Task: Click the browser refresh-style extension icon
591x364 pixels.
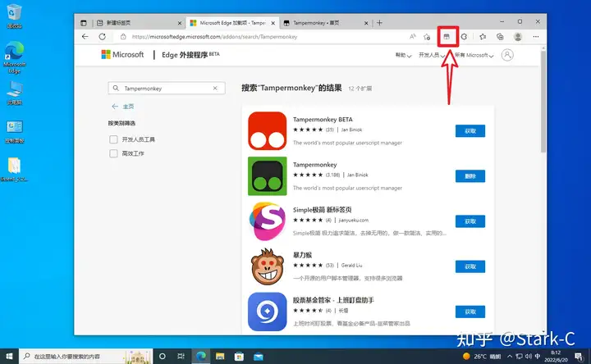Action: (465, 37)
